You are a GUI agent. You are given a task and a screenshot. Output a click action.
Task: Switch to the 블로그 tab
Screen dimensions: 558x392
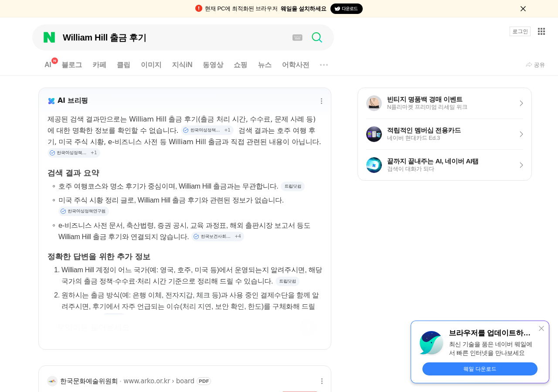click(x=72, y=65)
